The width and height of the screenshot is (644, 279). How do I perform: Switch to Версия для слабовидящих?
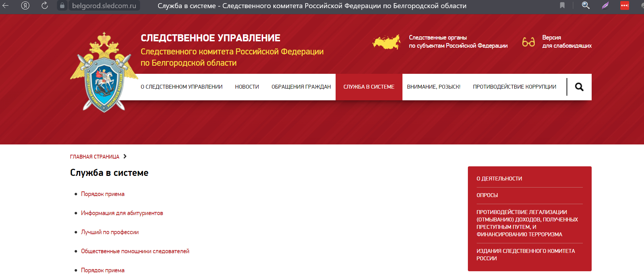click(567, 42)
